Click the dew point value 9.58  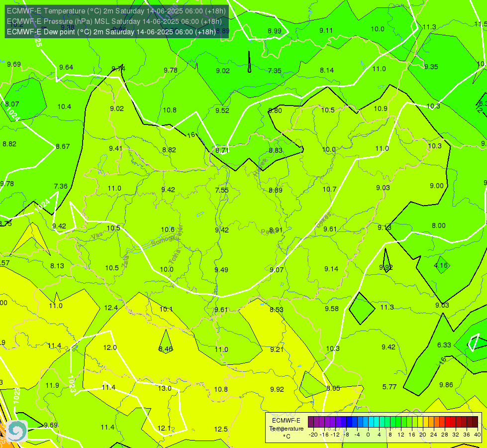(332, 309)
